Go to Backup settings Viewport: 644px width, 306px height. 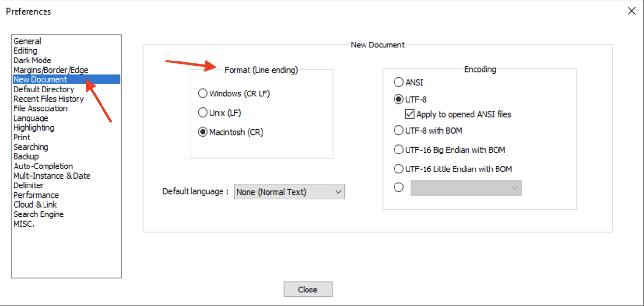(26, 156)
